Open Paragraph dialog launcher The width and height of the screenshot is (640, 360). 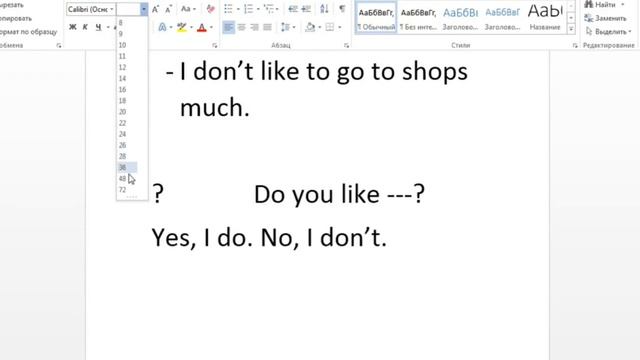pyautogui.click(x=347, y=46)
